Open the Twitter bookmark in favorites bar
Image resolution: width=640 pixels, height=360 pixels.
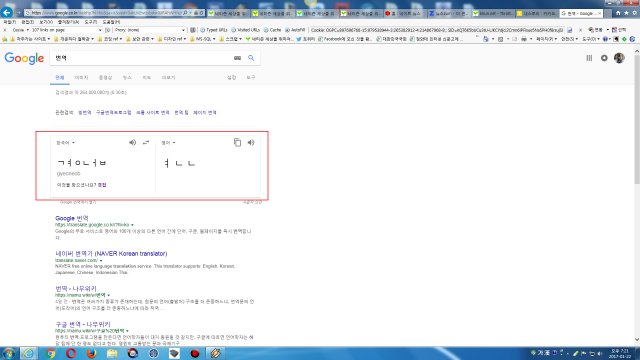[x=307, y=39]
